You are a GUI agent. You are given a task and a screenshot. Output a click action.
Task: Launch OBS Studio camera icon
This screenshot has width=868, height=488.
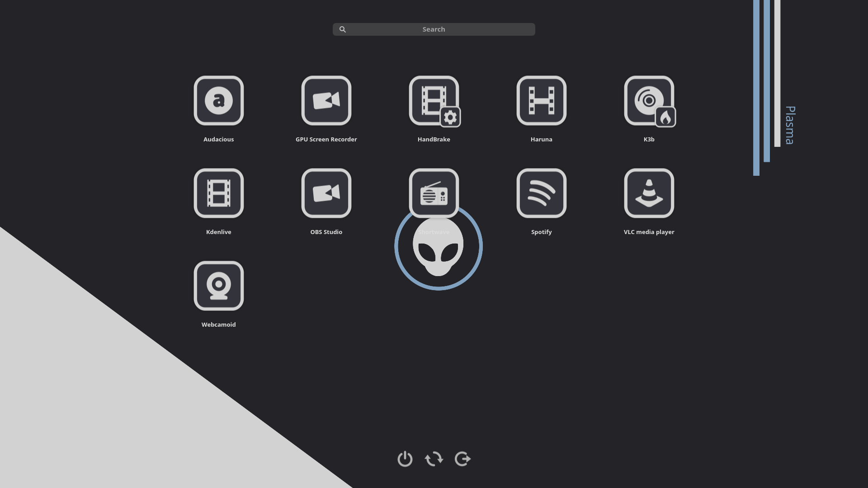[326, 193]
